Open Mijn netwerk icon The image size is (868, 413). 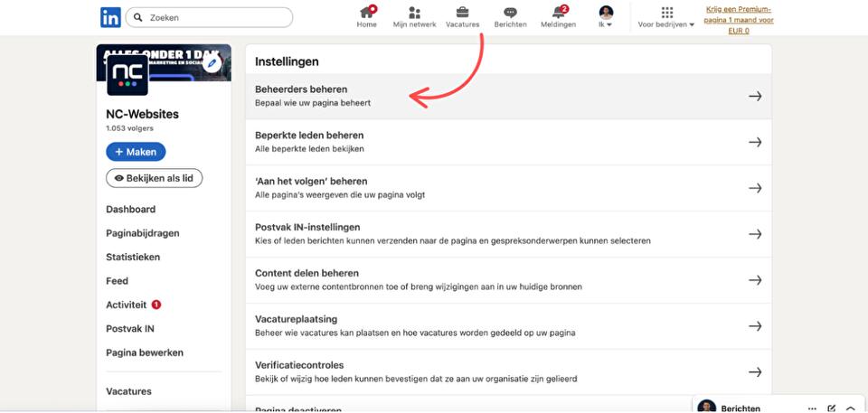pyautogui.click(x=414, y=13)
